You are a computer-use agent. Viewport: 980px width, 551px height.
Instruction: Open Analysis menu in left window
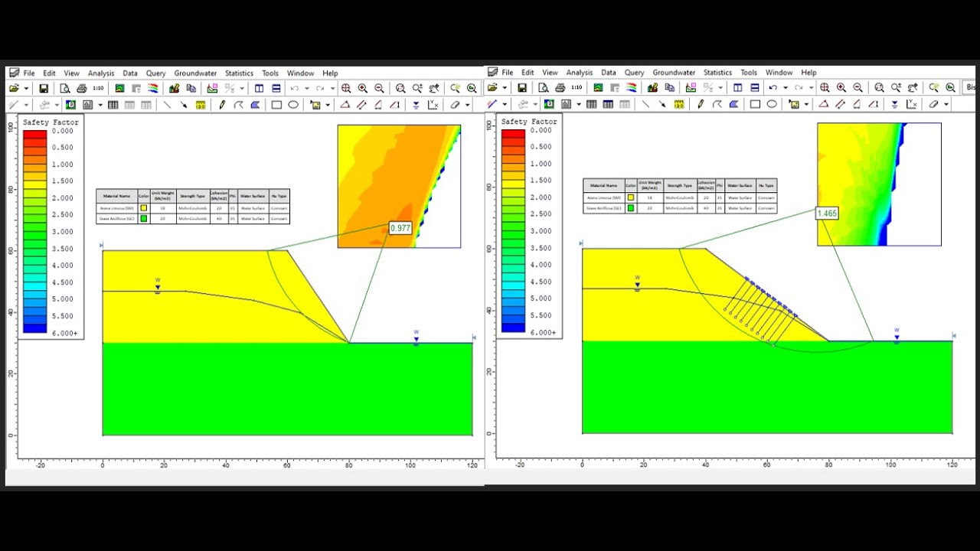click(101, 73)
